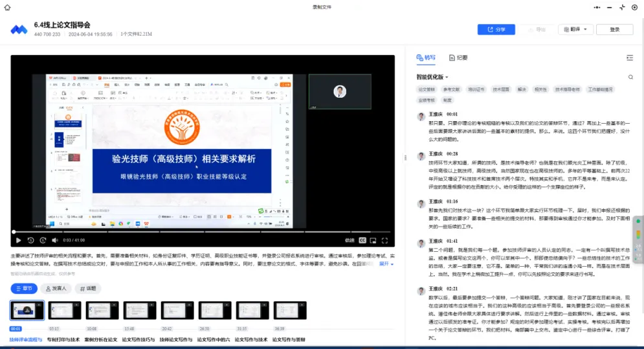
Task: Click the 登录 login button
Action: [x=614, y=30]
